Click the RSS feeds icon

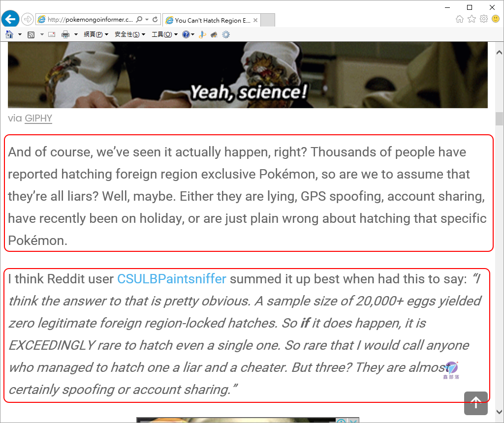click(31, 34)
